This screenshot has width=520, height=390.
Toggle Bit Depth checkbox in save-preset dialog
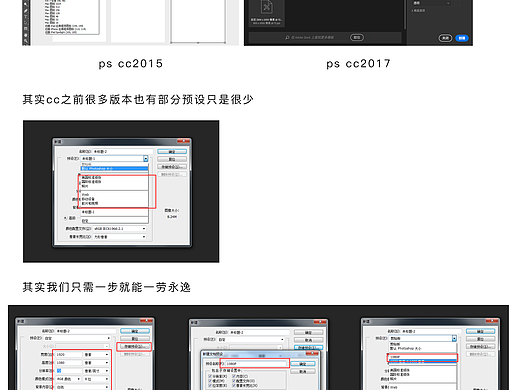pos(210,385)
